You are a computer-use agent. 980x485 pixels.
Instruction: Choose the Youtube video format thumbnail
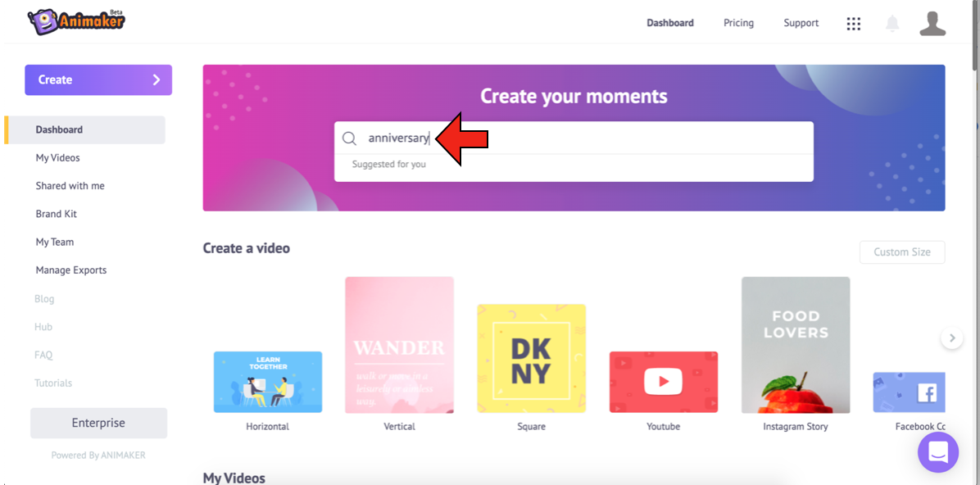click(x=663, y=382)
